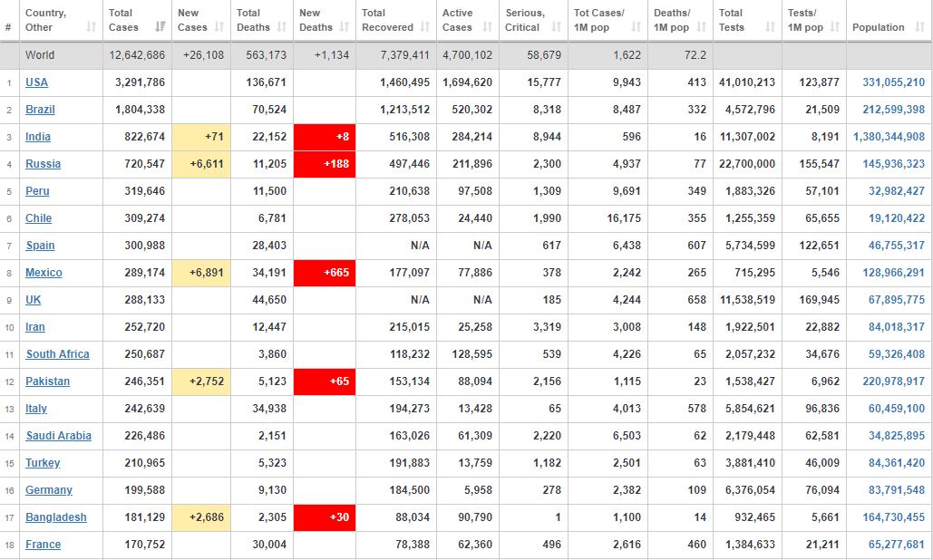The height and width of the screenshot is (560, 933).
Task: Open the Saudi Arabia link
Action: [x=58, y=436]
